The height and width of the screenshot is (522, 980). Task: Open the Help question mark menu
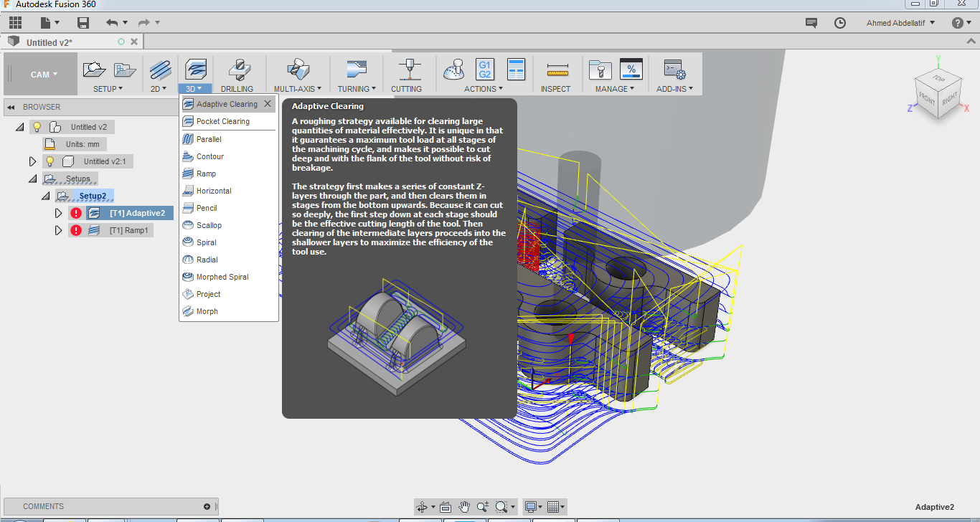point(961,23)
